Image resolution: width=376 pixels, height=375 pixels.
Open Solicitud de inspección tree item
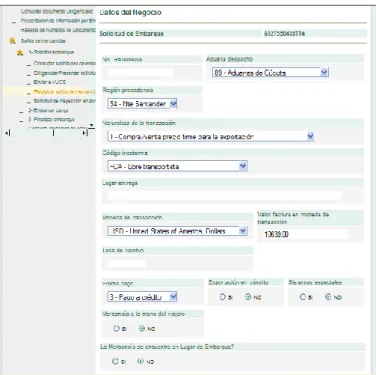point(64,101)
